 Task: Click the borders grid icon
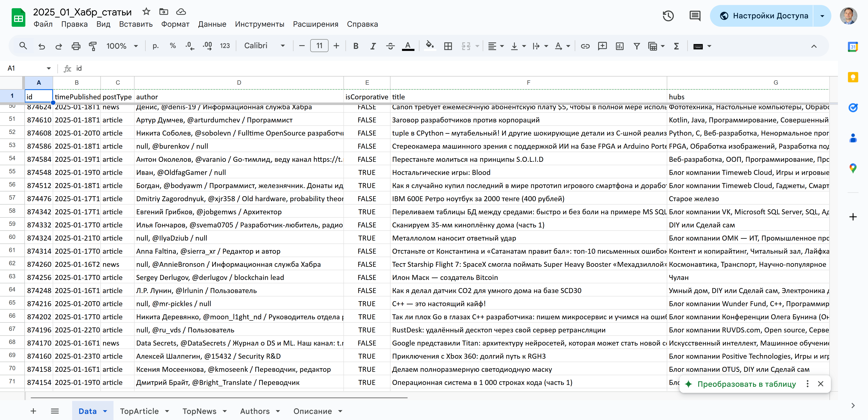click(x=448, y=46)
